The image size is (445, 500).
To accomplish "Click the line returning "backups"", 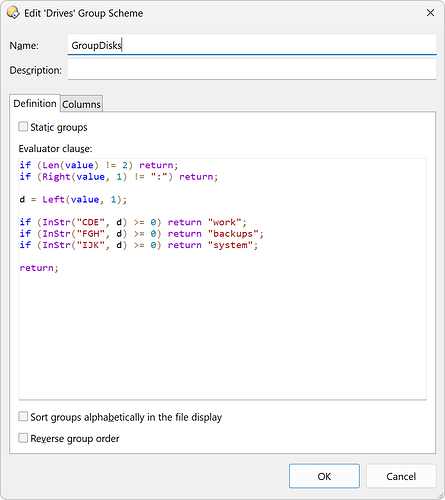I will [141, 234].
